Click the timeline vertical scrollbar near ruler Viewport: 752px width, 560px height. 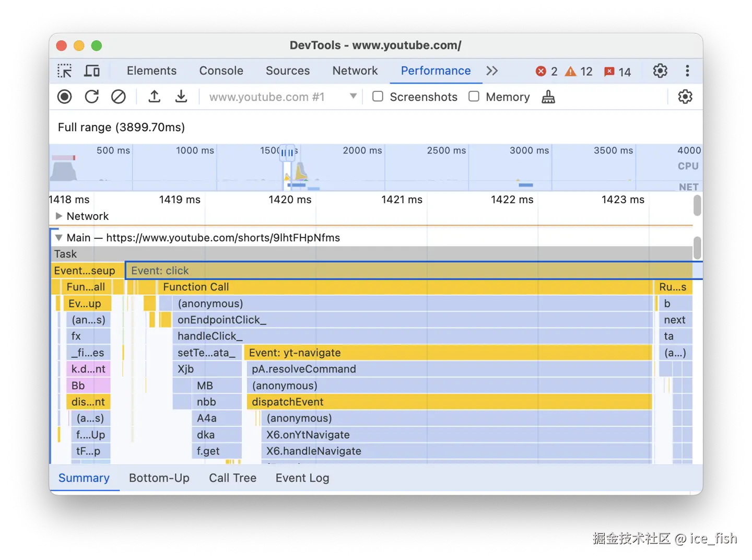click(x=697, y=205)
